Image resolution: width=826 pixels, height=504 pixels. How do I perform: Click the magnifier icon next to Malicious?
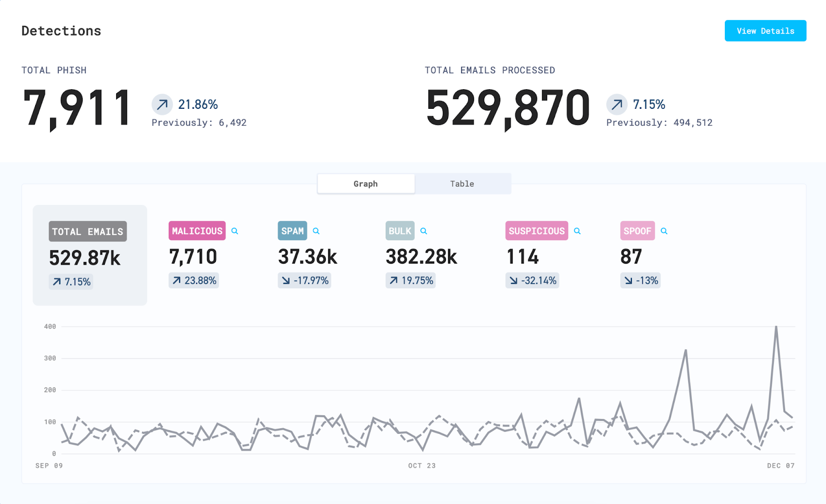pos(235,231)
